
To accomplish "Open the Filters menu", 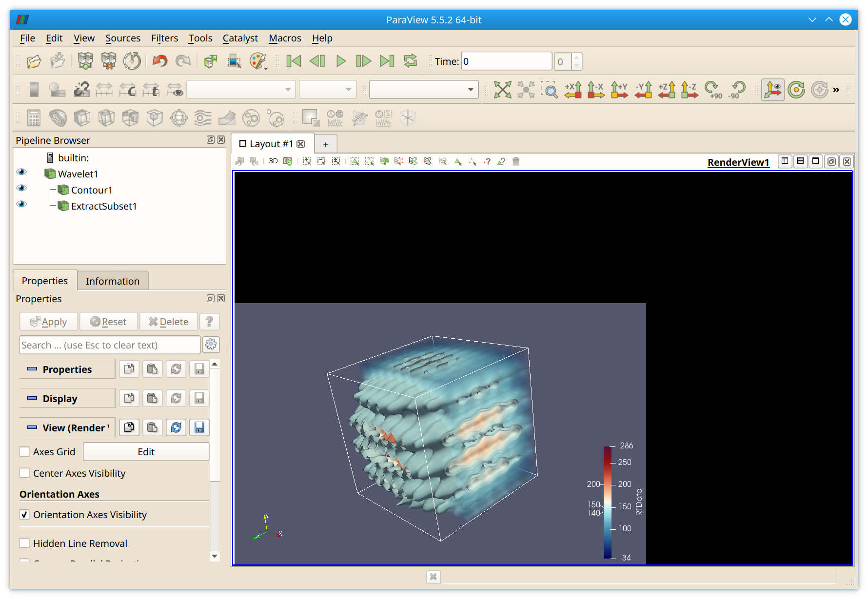I will point(164,38).
